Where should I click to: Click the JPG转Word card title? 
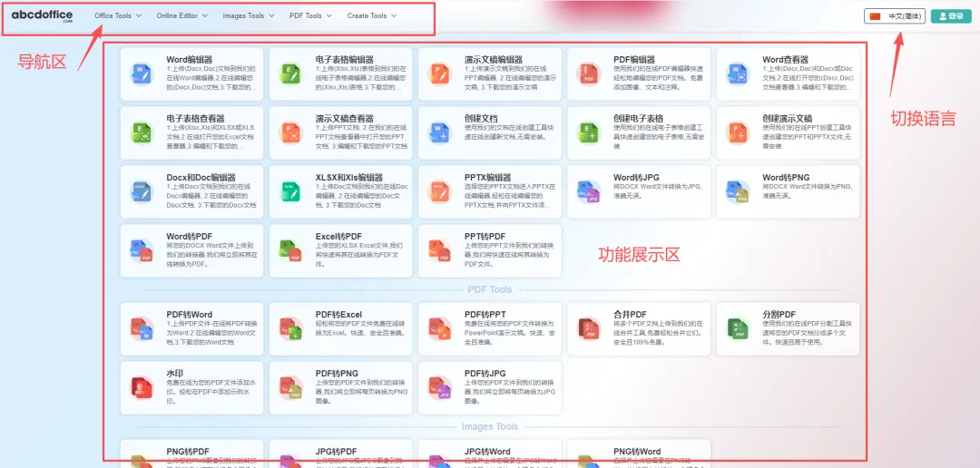pyautogui.click(x=487, y=451)
